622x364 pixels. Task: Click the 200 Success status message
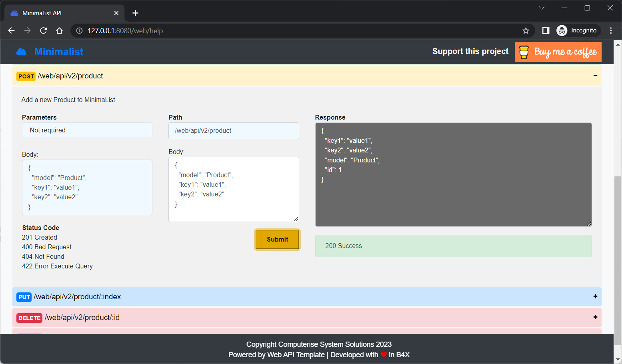453,246
